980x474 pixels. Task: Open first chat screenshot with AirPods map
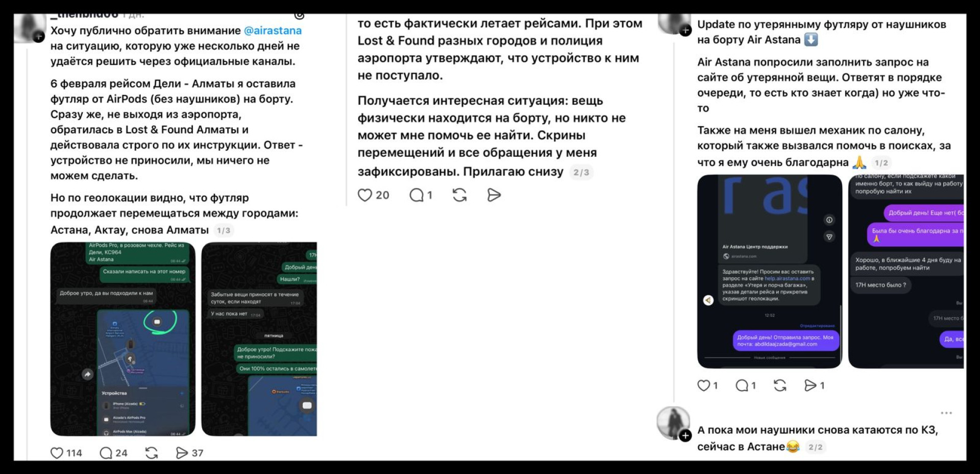tap(122, 339)
